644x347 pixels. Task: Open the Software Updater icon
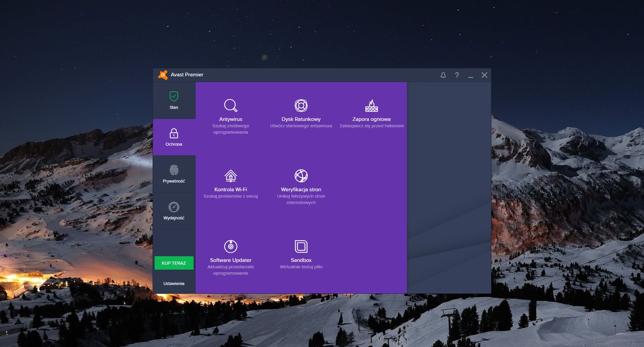tap(231, 246)
